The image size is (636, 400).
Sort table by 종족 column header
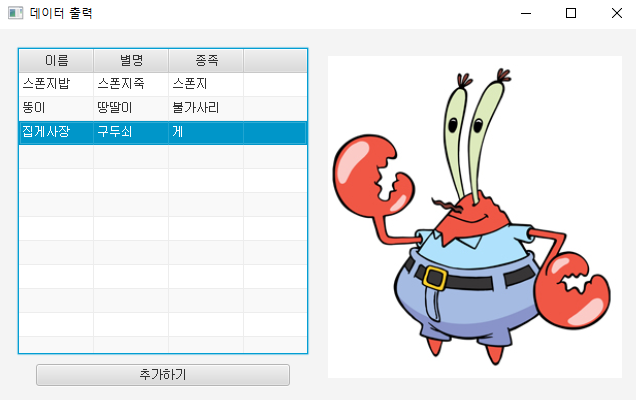pos(206,60)
